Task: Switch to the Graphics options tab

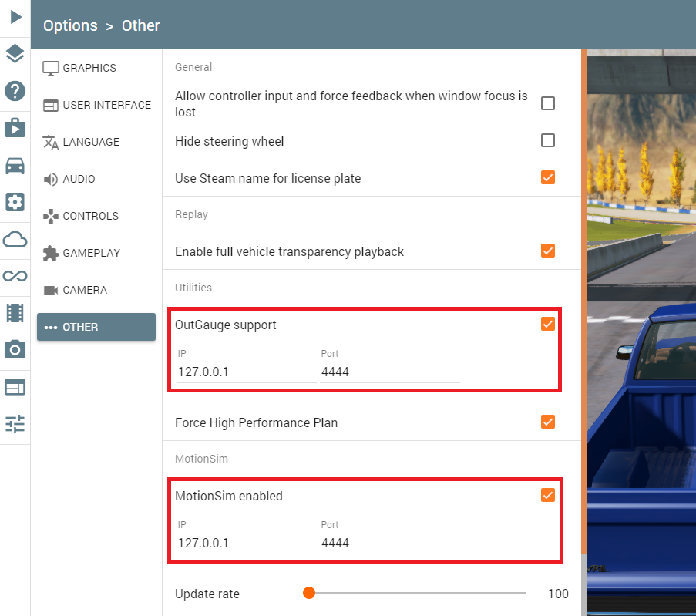Action: click(x=89, y=68)
